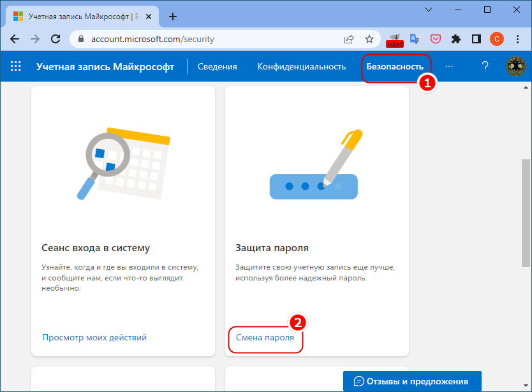Click description starting Защитите свою учетную запись

(x=315, y=273)
